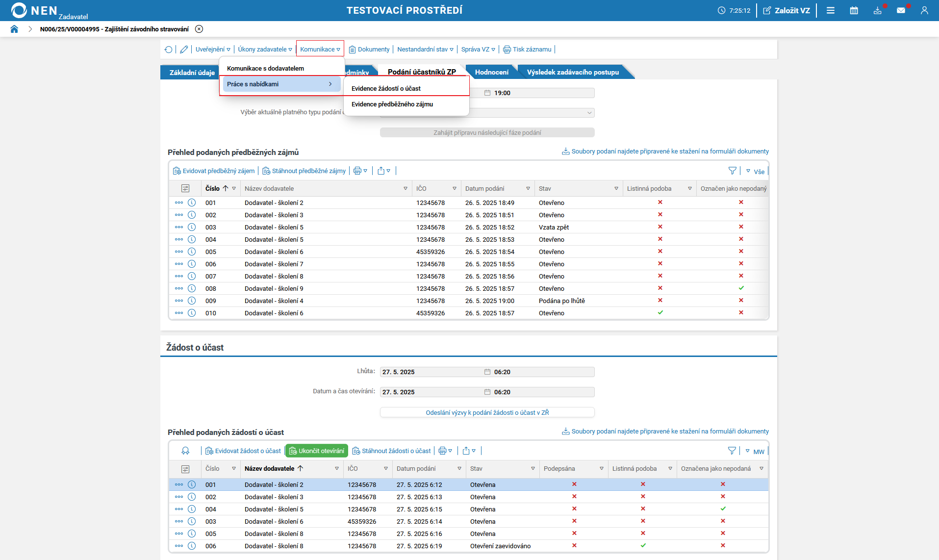The height and width of the screenshot is (560, 939).
Task: Click the Založit VZ button
Action: [787, 10]
